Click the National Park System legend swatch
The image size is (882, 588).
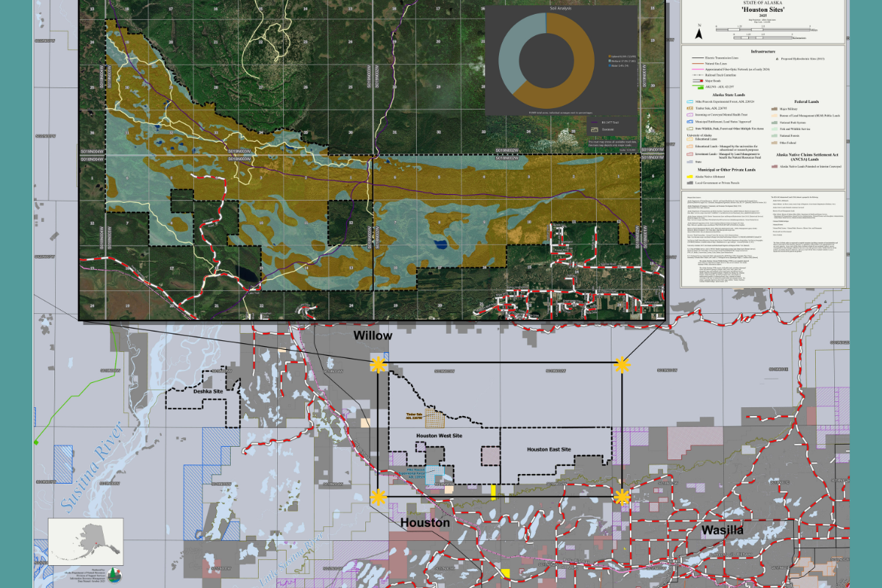coord(775,123)
